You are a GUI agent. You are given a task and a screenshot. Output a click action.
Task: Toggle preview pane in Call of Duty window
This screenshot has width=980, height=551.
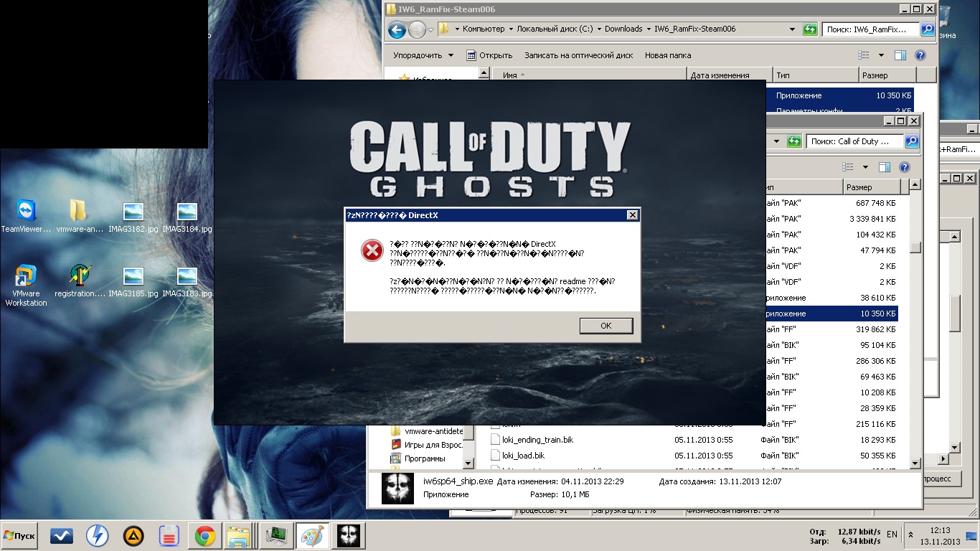(885, 167)
